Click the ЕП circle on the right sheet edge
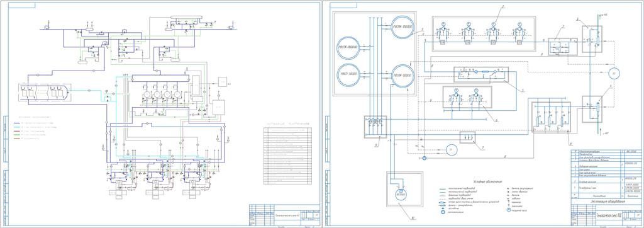 [614, 73]
